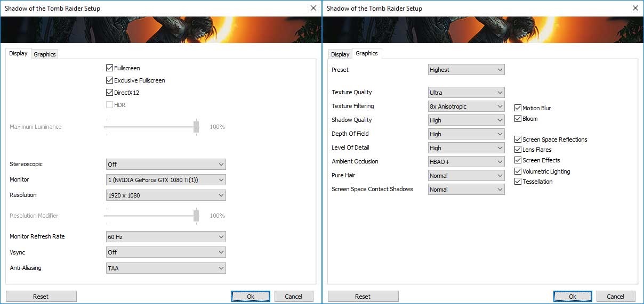
Task: Uncheck Motion Blur option
Action: click(x=518, y=108)
